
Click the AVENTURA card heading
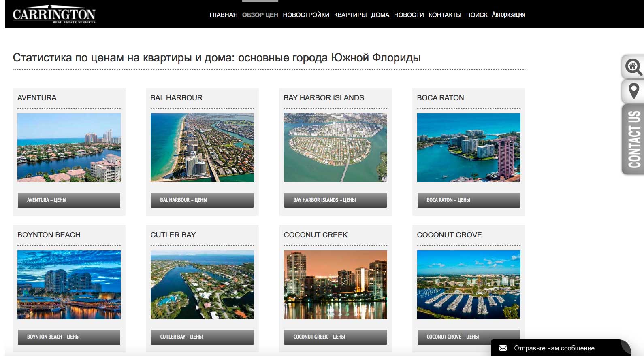pos(37,98)
